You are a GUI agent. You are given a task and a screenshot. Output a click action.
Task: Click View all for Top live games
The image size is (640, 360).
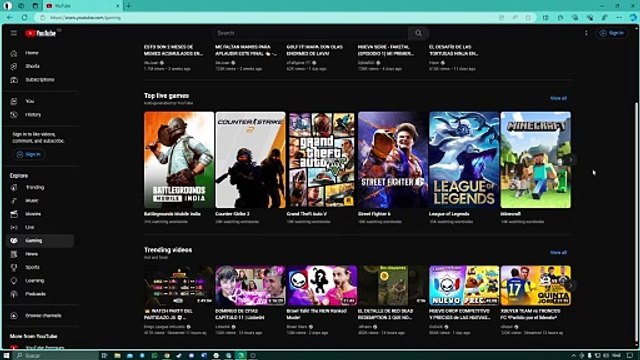tap(558, 98)
